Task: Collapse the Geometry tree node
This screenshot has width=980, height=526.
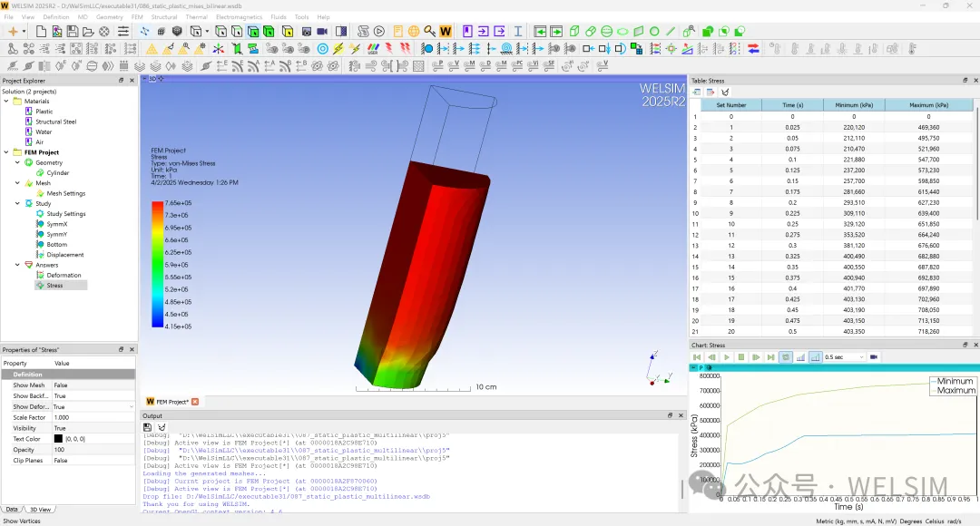Action: pos(17,162)
